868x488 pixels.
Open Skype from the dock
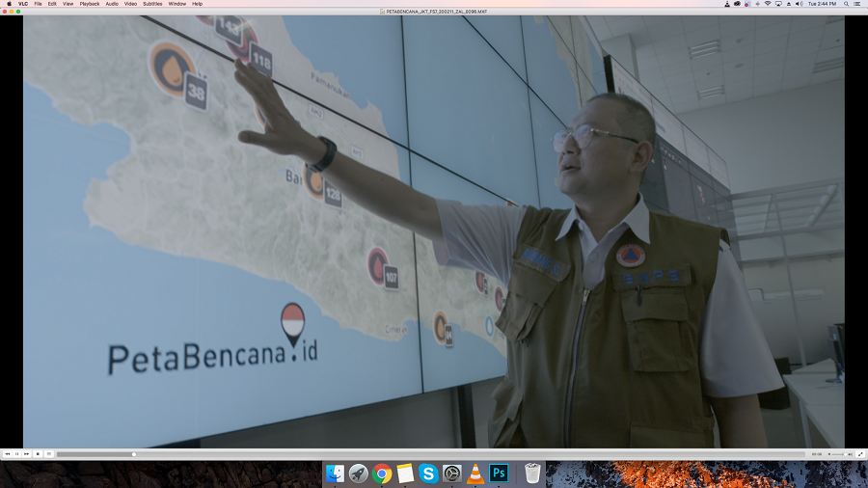(x=428, y=474)
